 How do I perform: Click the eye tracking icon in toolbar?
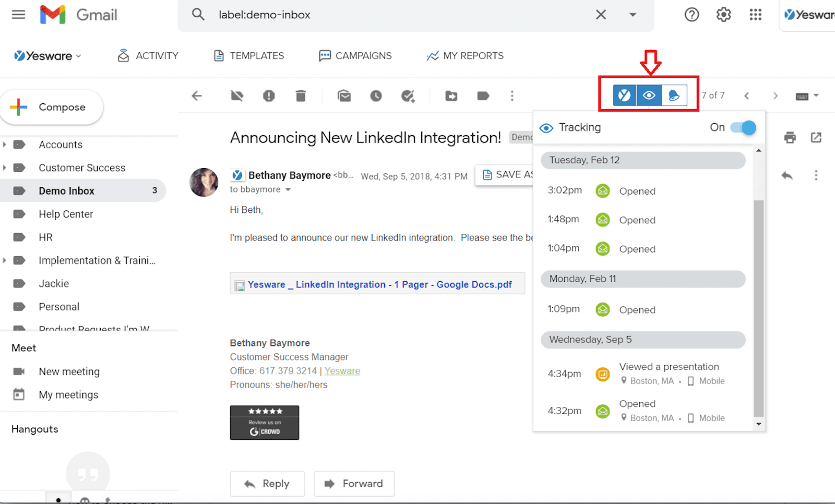pyautogui.click(x=649, y=95)
